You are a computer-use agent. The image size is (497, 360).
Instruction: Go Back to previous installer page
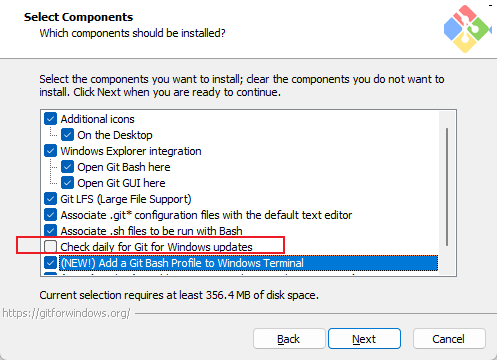pos(289,339)
